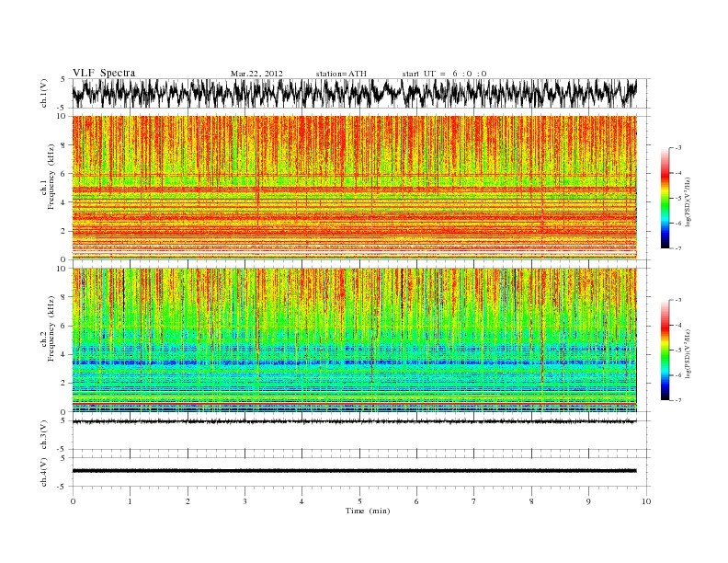728x563 pixels.
Task: Click the "0" tick on the time axis
Action: [73, 501]
